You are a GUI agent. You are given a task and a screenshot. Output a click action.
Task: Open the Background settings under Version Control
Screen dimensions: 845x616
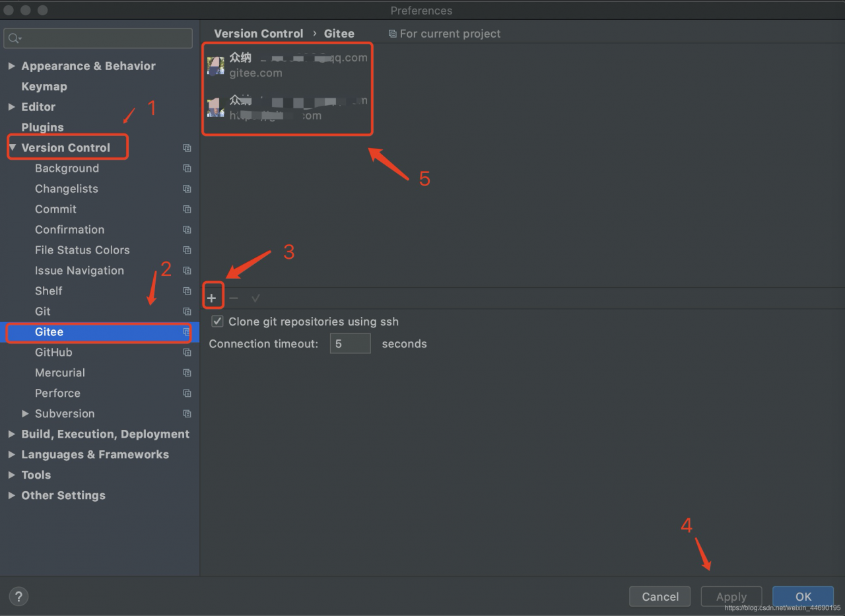coord(67,168)
